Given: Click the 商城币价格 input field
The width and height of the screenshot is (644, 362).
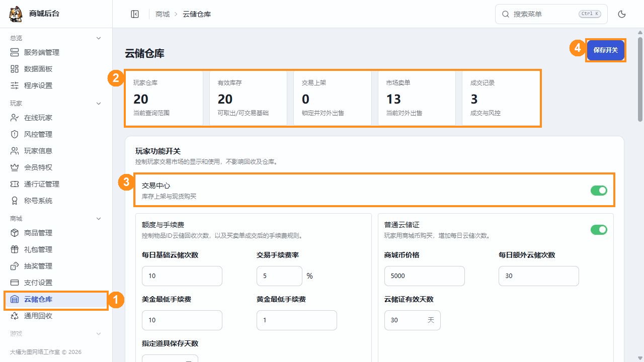Looking at the screenshot, I should 425,276.
